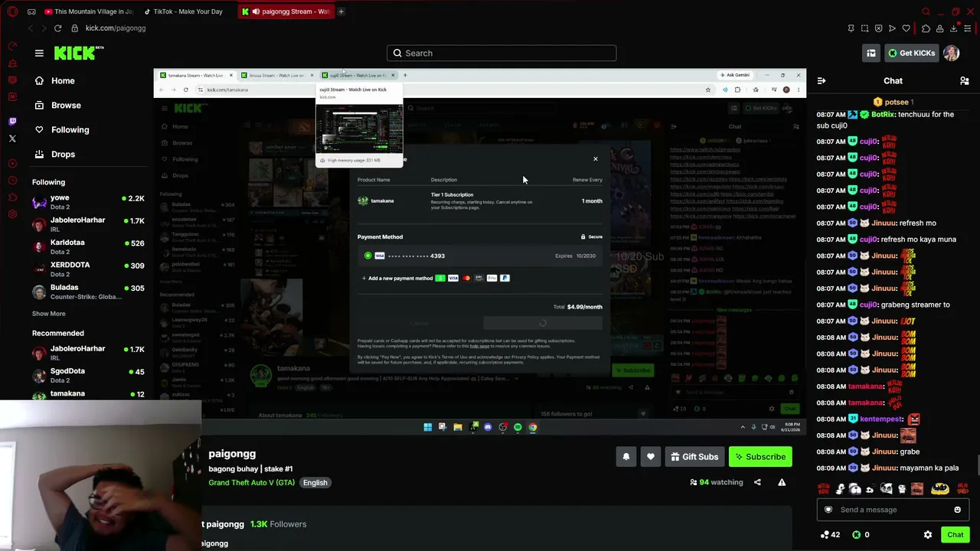Open the Grand Theft Auto V category link
The image size is (980, 551).
(251, 483)
